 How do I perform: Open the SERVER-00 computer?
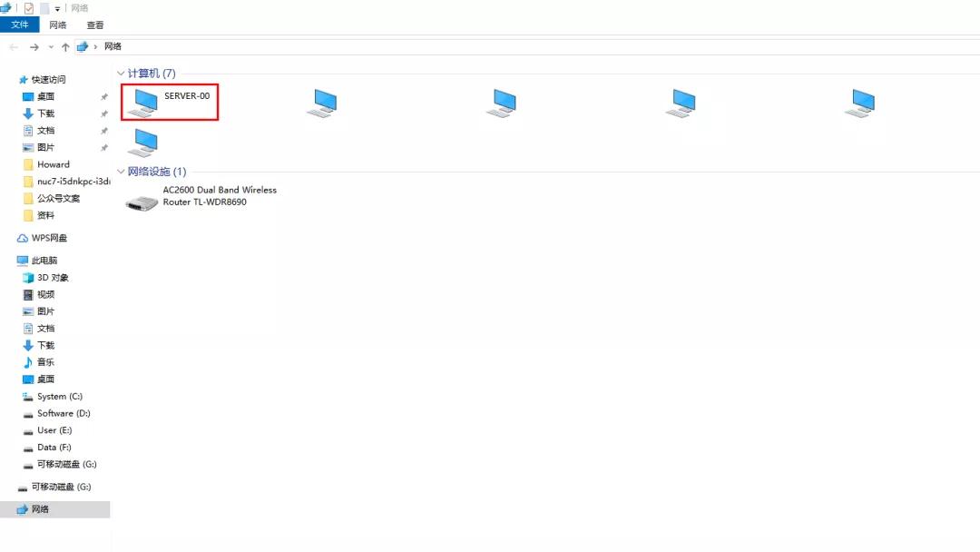point(170,102)
